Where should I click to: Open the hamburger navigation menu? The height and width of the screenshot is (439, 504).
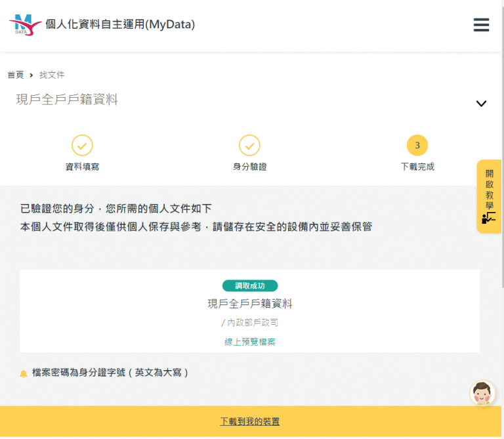coord(481,25)
